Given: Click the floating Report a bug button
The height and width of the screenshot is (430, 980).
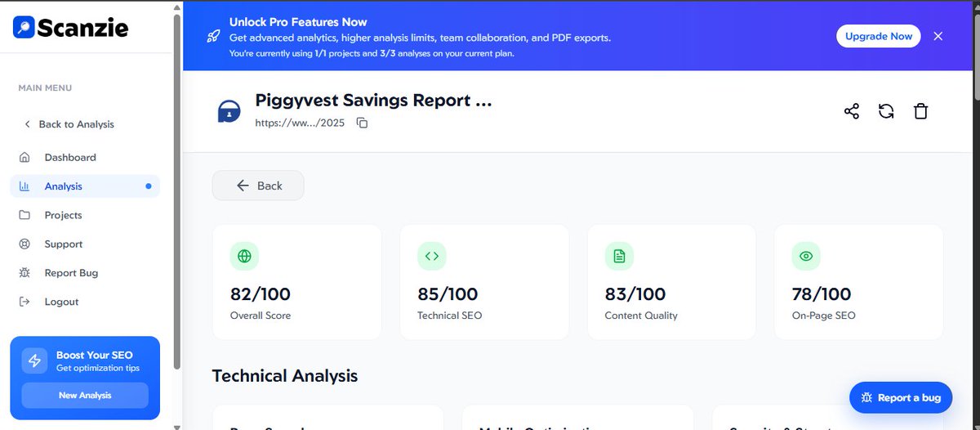Looking at the screenshot, I should pos(901,397).
